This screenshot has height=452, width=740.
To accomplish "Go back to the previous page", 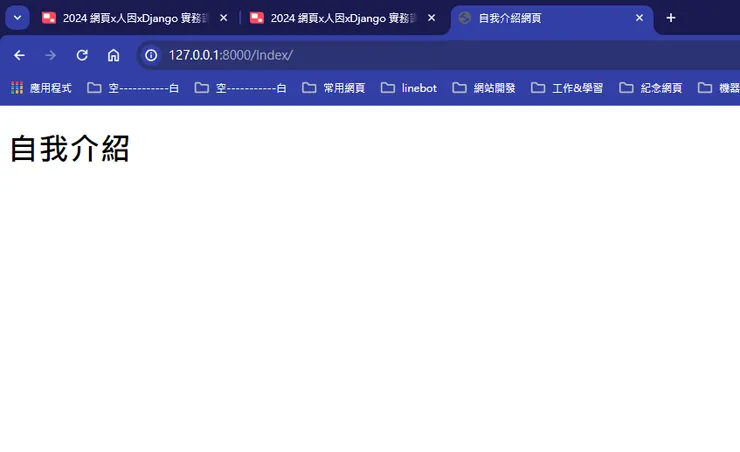I will [19, 55].
